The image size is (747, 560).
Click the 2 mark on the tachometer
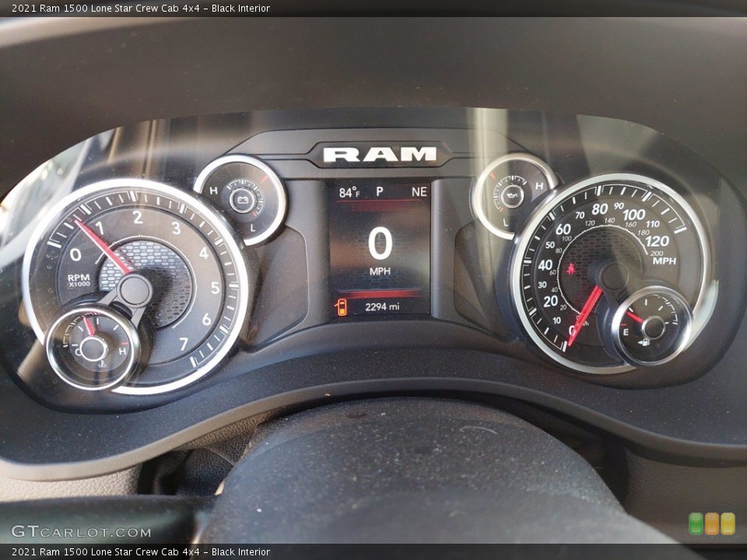[x=138, y=217]
